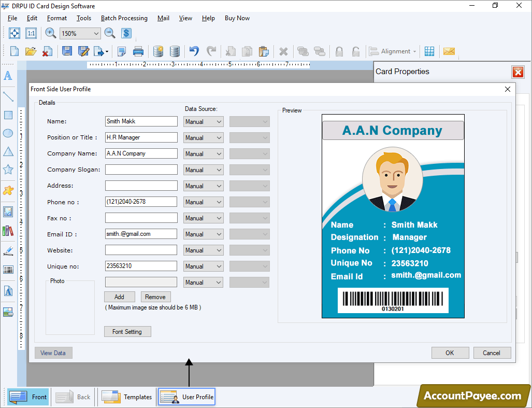Select the Triangle shape tool
This screenshot has height=408, width=532.
8,151
